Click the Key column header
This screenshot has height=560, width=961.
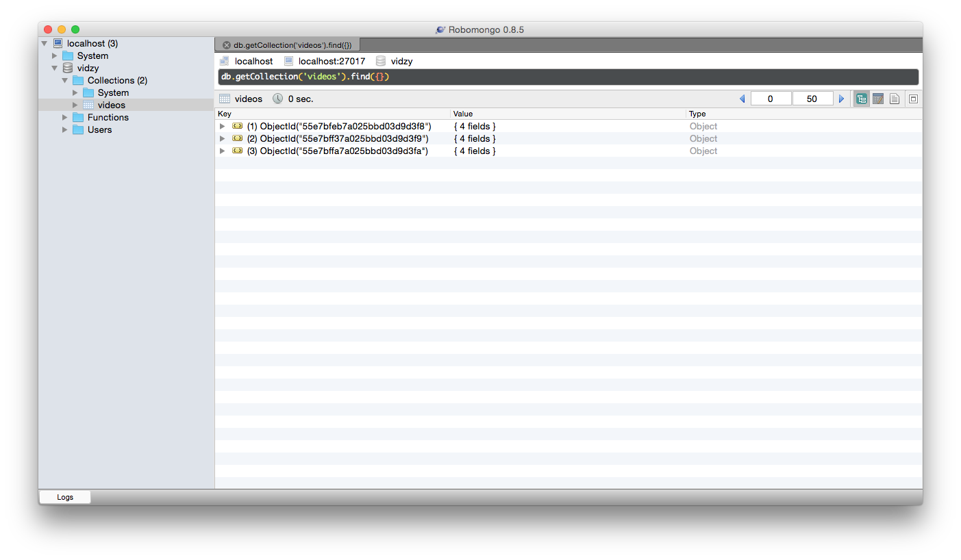click(333, 114)
